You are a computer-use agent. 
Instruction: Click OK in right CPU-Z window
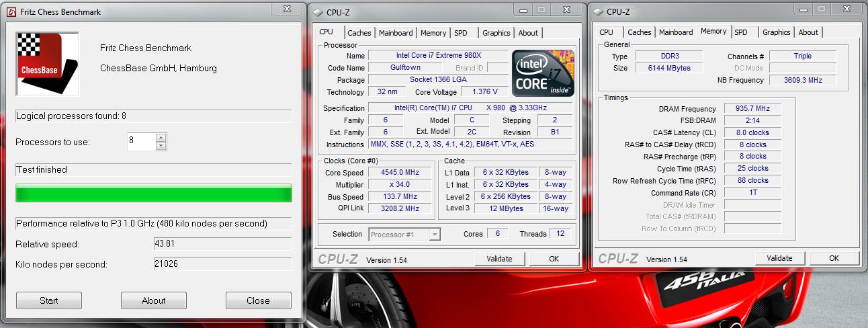click(x=834, y=258)
